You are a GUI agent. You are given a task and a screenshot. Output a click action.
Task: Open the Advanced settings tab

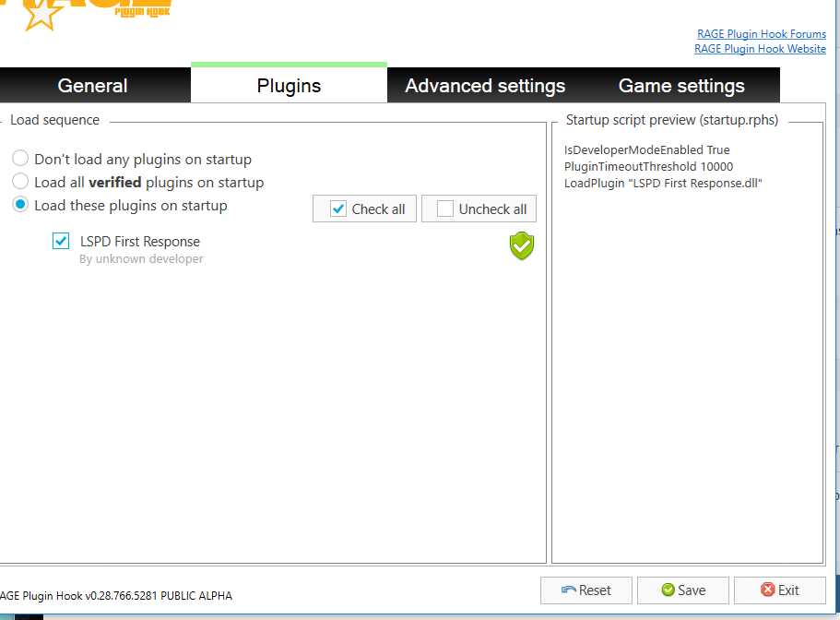coord(485,85)
